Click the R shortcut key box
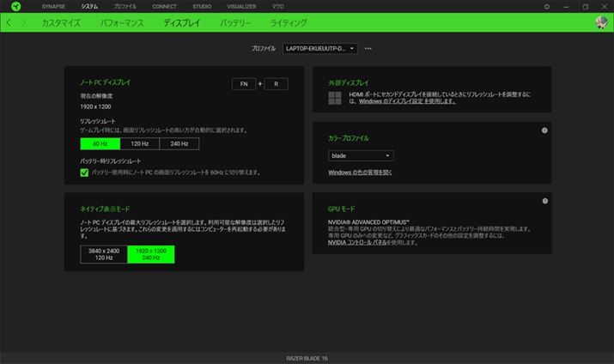Screen dimensions: 614x364 tap(276, 84)
